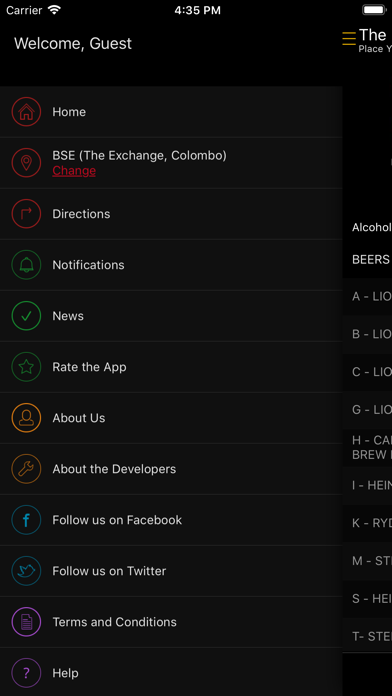Tap the Twitter bird icon

[x=26, y=571]
